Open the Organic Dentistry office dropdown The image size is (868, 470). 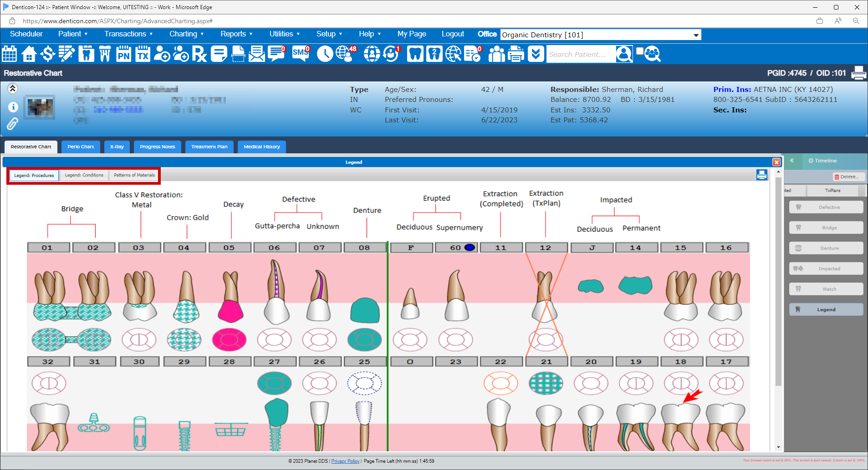(x=695, y=35)
